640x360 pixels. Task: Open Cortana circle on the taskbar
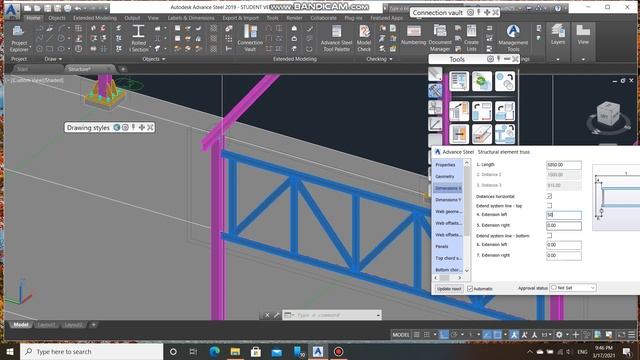coord(173,351)
